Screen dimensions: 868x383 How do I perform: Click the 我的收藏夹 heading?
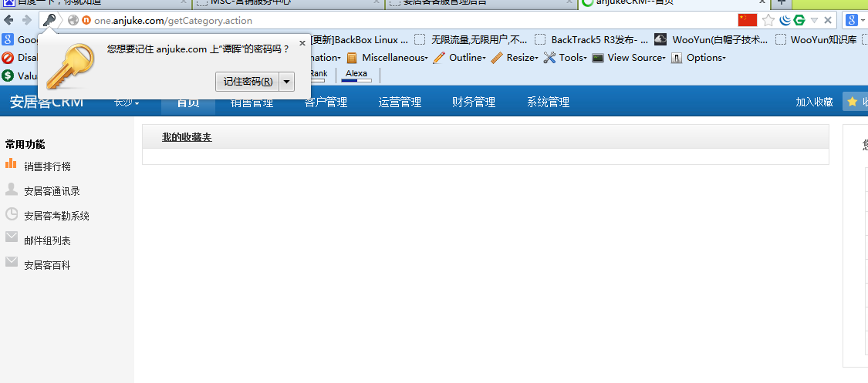coord(187,137)
